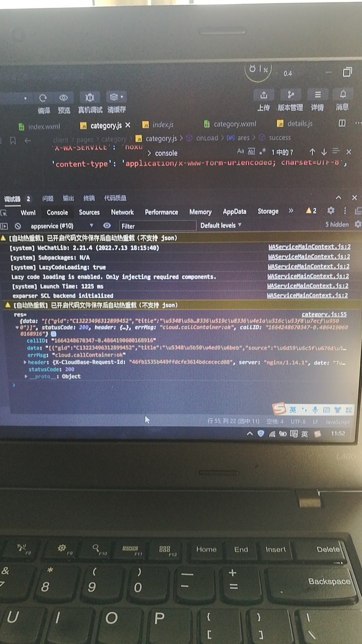Open the 详情 details panel
Image resolution: width=362 pixels, height=644 pixels.
(317, 95)
